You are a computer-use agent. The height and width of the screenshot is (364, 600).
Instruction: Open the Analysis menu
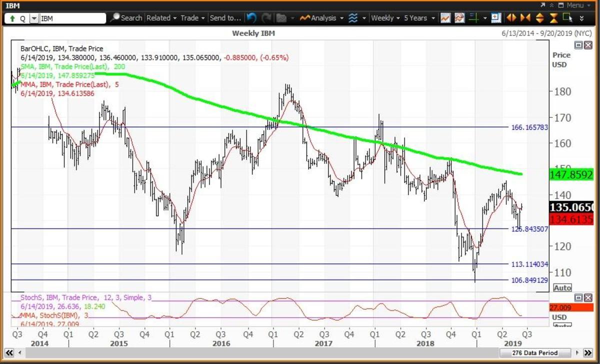point(322,18)
